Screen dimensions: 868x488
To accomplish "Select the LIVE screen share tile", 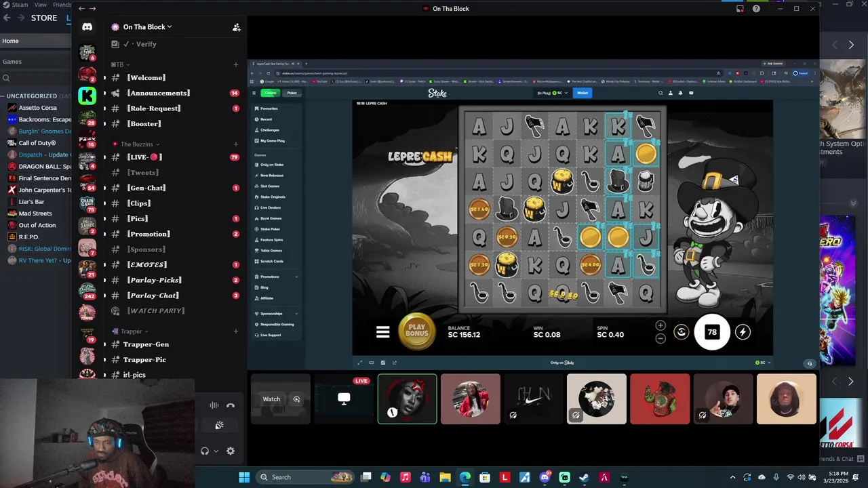I will tap(344, 399).
